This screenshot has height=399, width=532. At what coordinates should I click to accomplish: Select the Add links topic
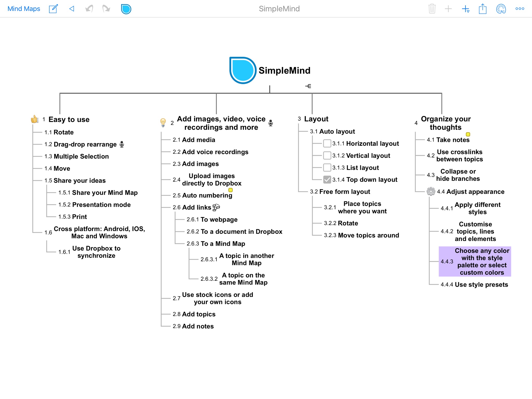pyautogui.click(x=196, y=207)
